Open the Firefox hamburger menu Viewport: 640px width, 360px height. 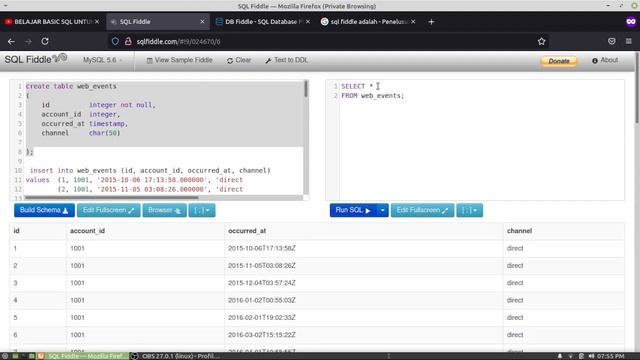(x=629, y=41)
